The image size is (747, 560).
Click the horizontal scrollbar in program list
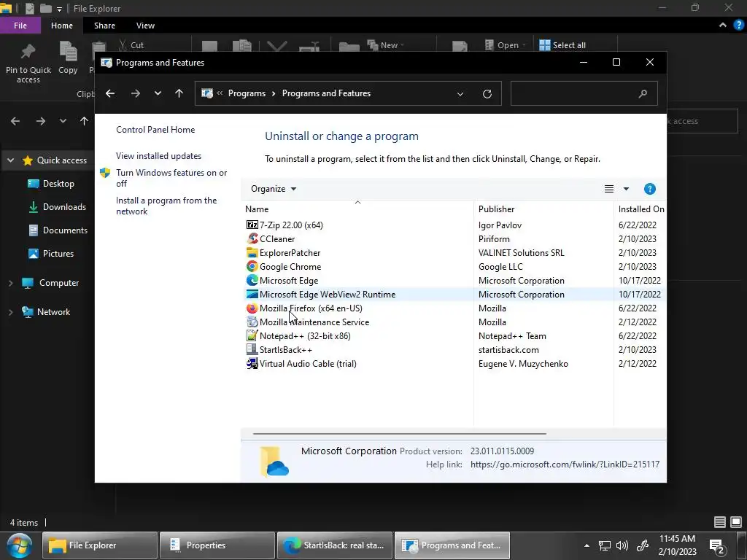click(x=399, y=434)
